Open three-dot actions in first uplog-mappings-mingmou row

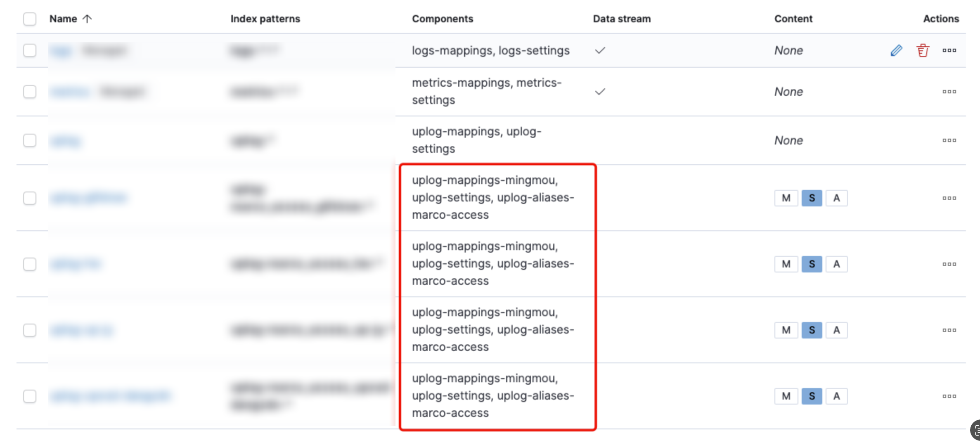(x=949, y=198)
